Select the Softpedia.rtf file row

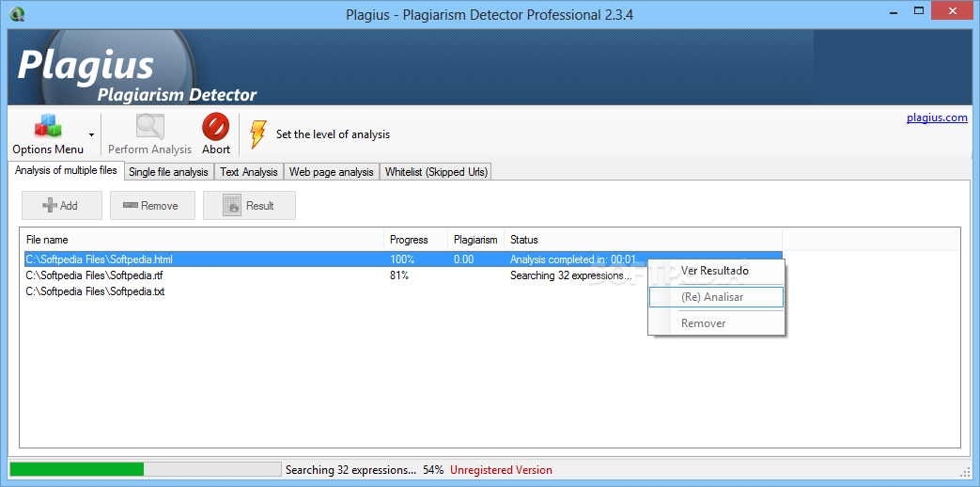pos(403,275)
